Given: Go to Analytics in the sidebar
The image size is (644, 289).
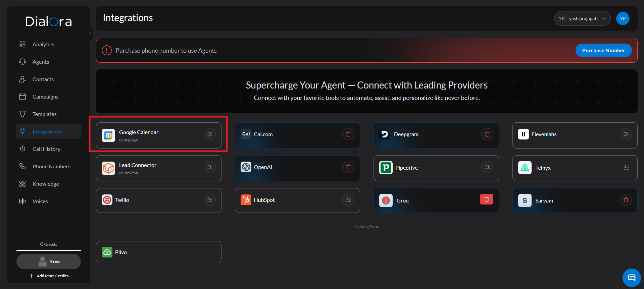Looking at the screenshot, I should click(43, 44).
